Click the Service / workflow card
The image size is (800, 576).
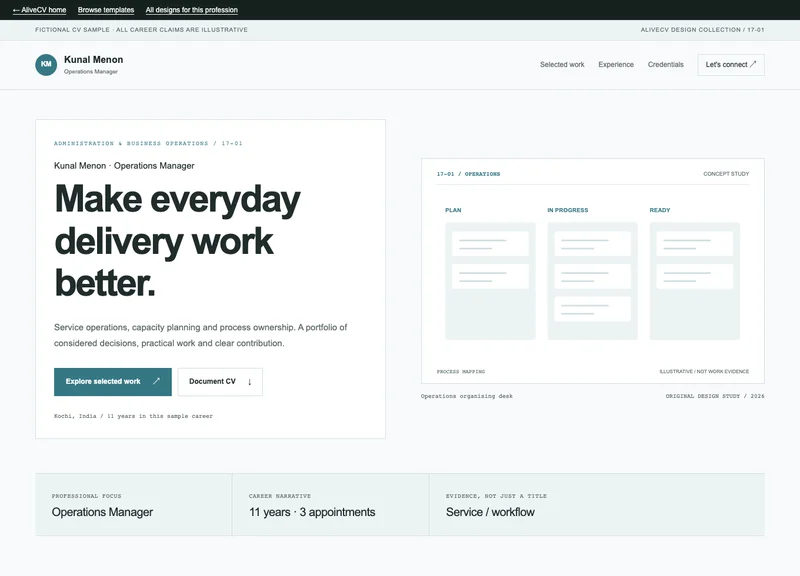[x=597, y=505]
